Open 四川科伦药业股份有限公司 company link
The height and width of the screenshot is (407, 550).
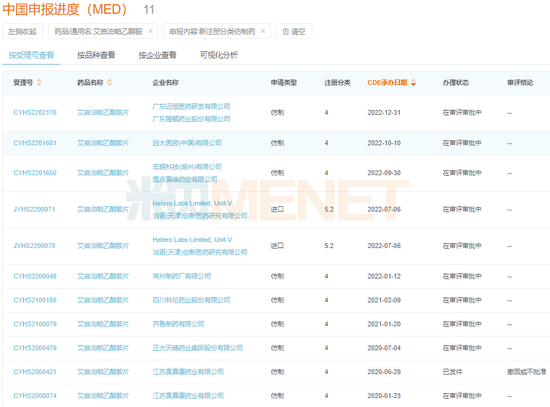[191, 300]
